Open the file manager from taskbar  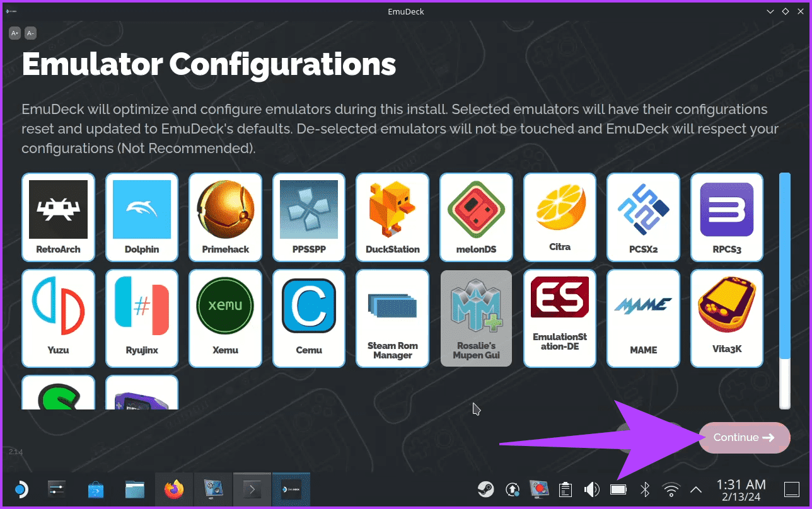135,489
